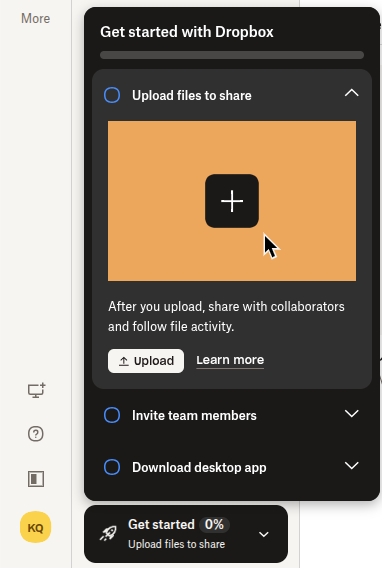Click the desktop app install monitor icon
Image resolution: width=382 pixels, height=568 pixels.
pyautogui.click(x=37, y=390)
